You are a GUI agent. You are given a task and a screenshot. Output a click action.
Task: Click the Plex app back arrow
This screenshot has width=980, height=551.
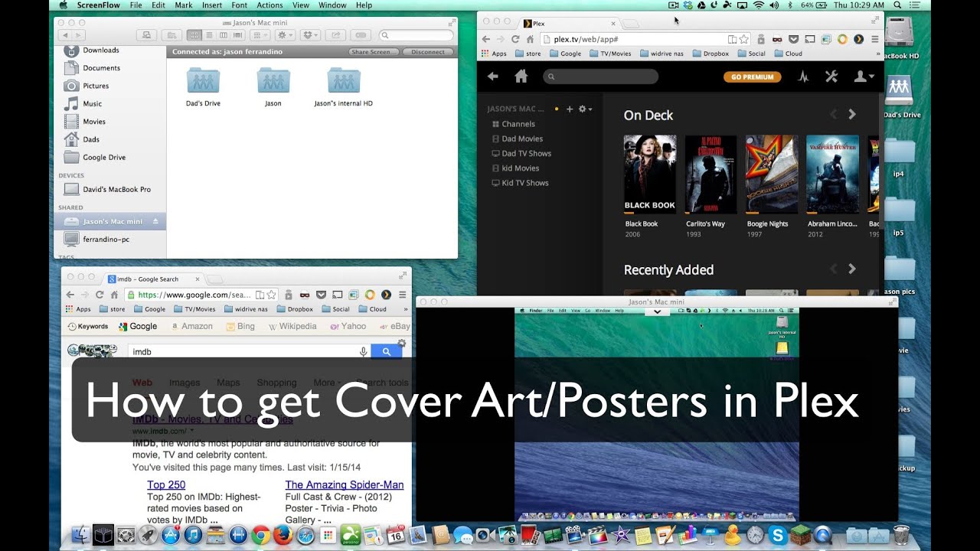493,77
